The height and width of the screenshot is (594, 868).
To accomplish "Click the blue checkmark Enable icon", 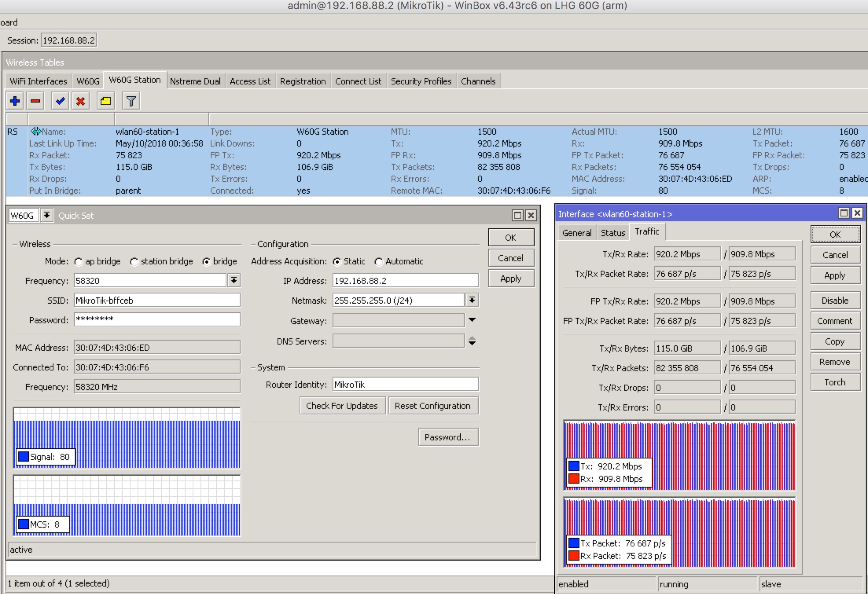I will (60, 101).
